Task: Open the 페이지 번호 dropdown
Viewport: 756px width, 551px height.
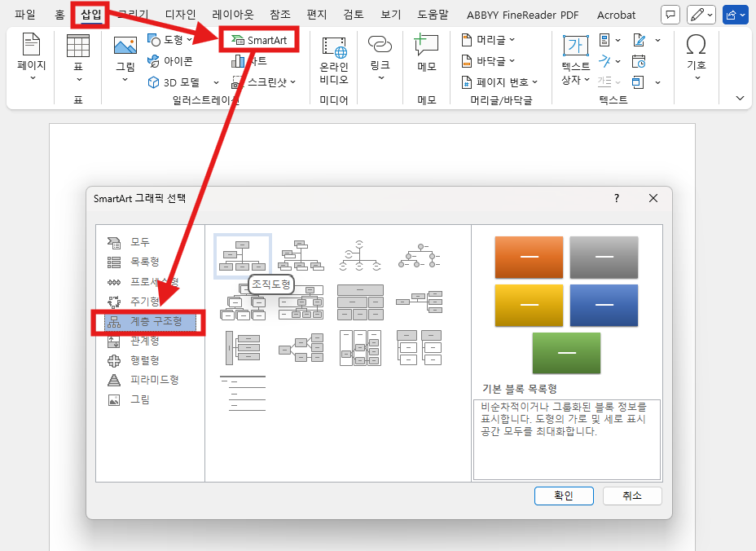Action: (534, 82)
